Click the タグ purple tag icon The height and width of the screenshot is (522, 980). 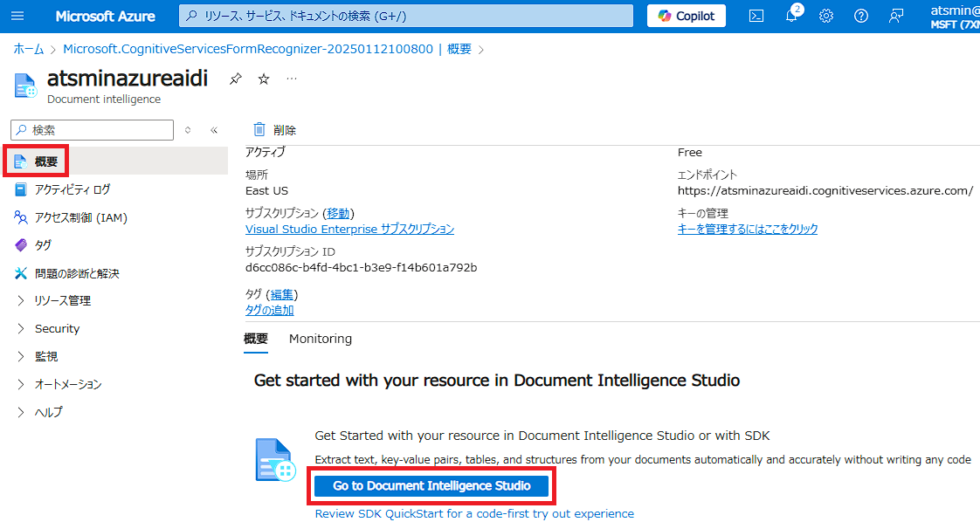pyautogui.click(x=21, y=244)
